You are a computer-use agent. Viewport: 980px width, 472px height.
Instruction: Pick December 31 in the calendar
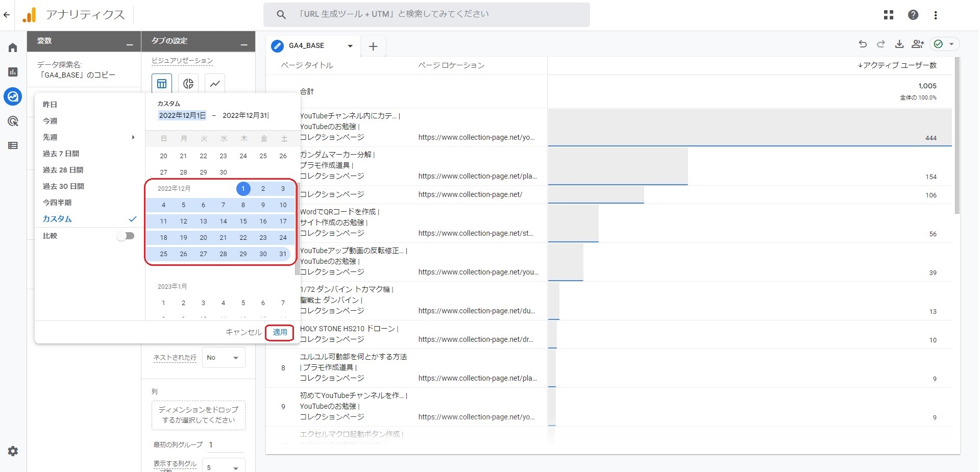point(283,254)
